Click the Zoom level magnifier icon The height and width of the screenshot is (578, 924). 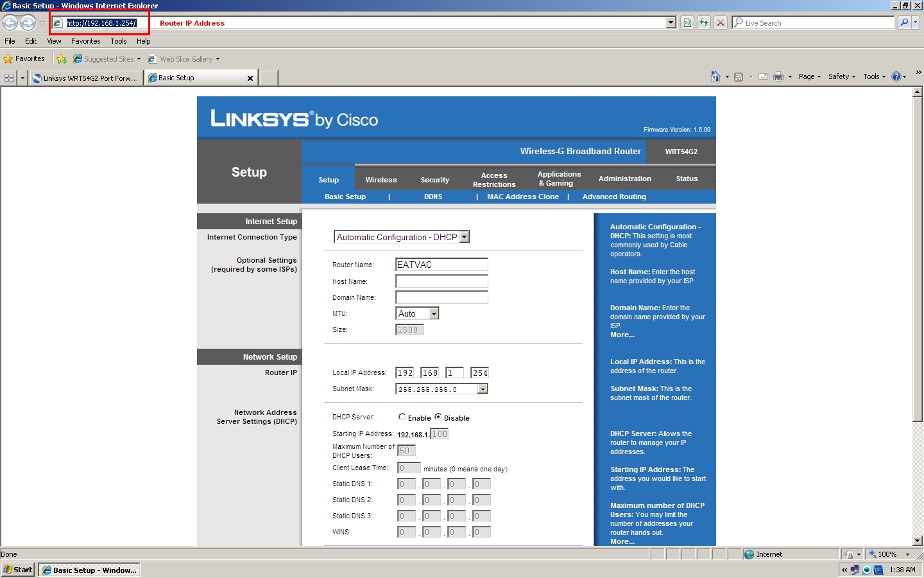click(x=873, y=554)
